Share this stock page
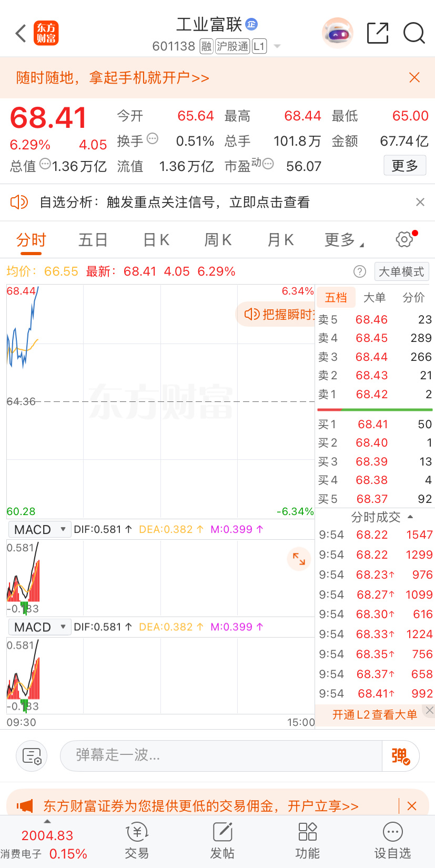Image resolution: width=435 pixels, height=868 pixels. point(378,33)
